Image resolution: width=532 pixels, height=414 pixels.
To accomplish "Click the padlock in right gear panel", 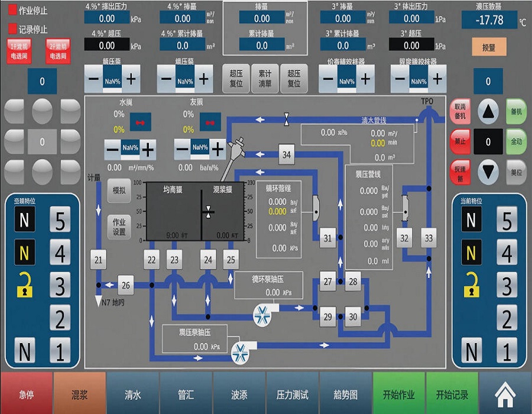I will pyautogui.click(x=472, y=285).
